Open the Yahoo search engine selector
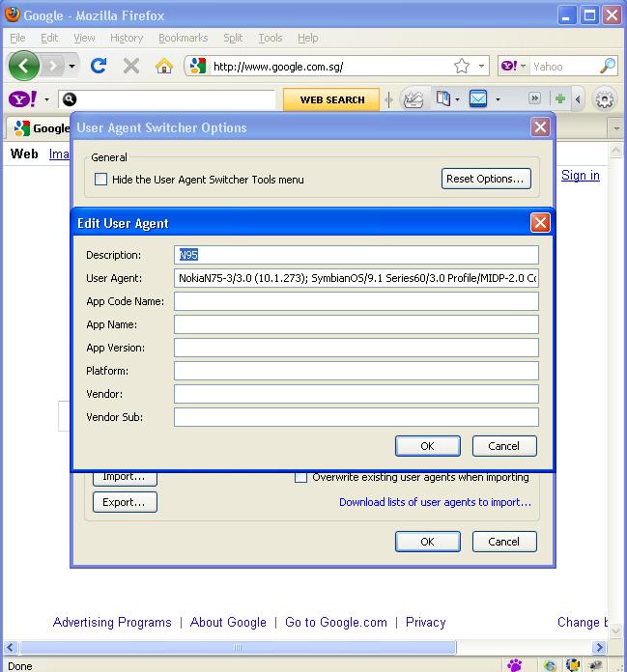Viewport: 627px width, 672px height. (513, 66)
